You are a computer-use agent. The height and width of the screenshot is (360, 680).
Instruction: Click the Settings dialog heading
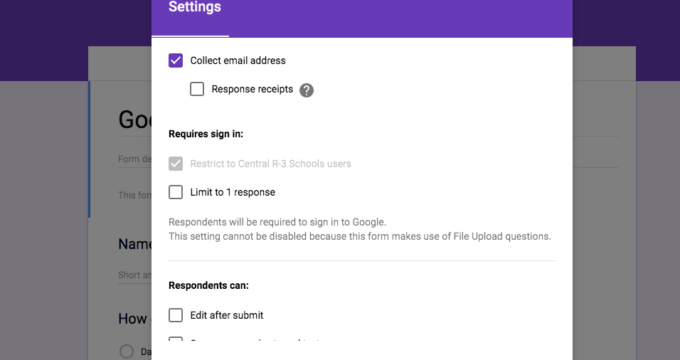[195, 7]
